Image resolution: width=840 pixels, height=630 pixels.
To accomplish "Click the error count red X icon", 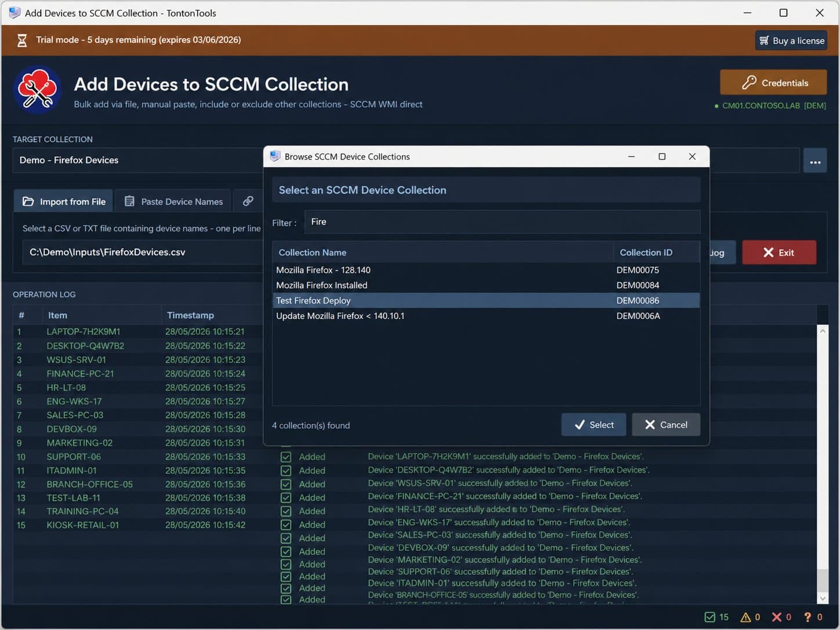I will [777, 617].
